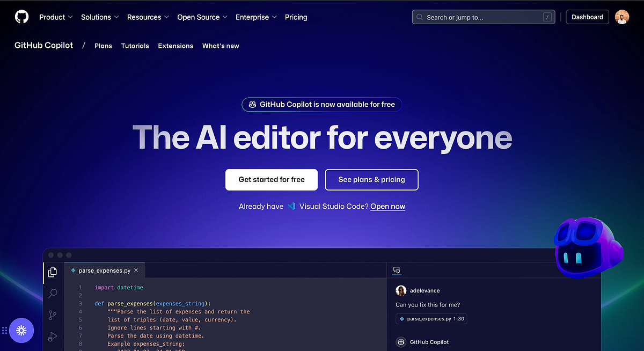The width and height of the screenshot is (644, 351).
Task: Open the Source Control icon in editor sidebar
Action: 53,315
